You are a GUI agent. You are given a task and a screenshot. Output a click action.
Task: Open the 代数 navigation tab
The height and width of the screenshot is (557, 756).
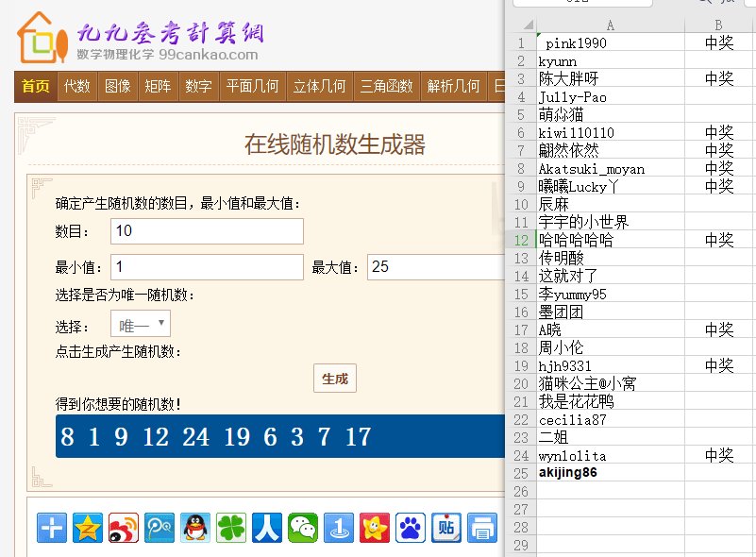coord(77,86)
